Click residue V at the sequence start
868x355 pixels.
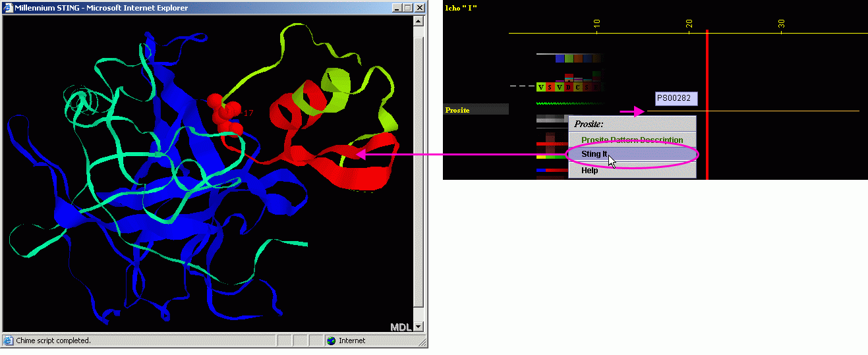coord(541,87)
